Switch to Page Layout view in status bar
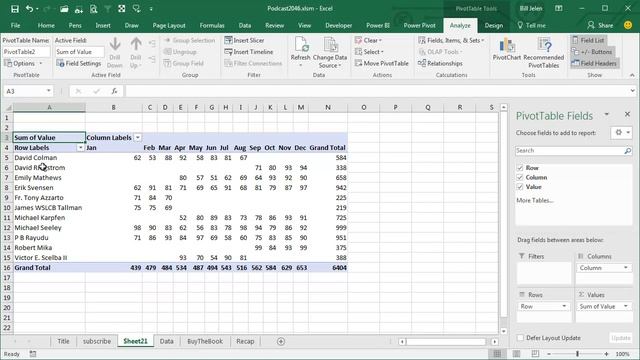This screenshot has width=640, height=360. 516,354
